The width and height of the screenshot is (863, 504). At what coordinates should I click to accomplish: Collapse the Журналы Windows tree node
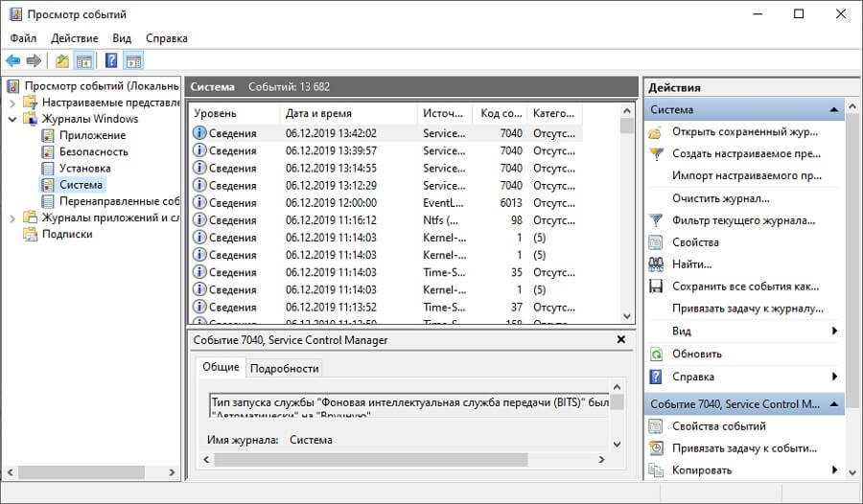12,119
